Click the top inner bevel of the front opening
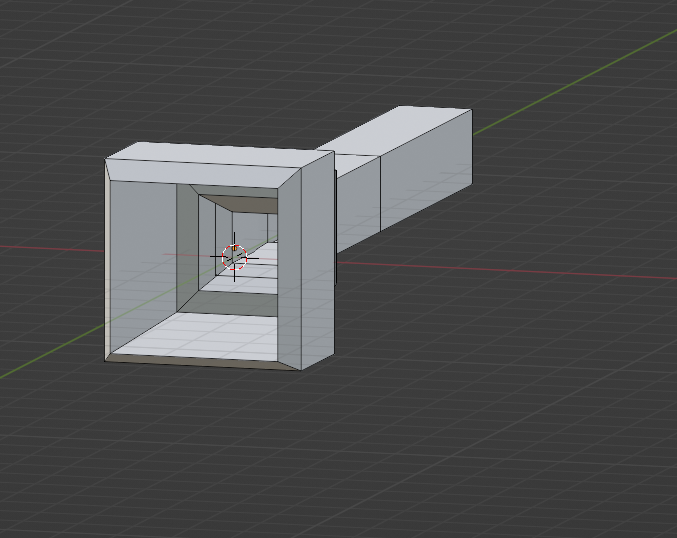 tap(205, 175)
